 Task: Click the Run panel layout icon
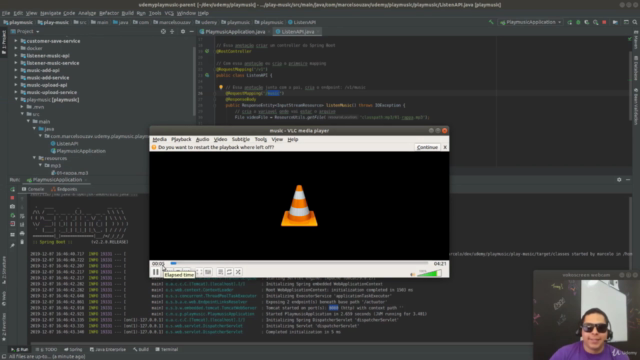coord(12,235)
